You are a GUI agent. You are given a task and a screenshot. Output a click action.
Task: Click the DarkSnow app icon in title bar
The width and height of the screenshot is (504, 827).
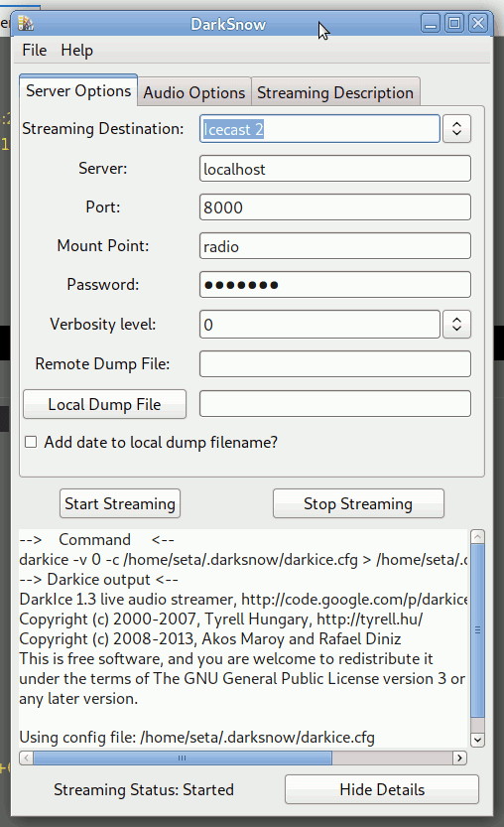pyautogui.click(x=26, y=24)
